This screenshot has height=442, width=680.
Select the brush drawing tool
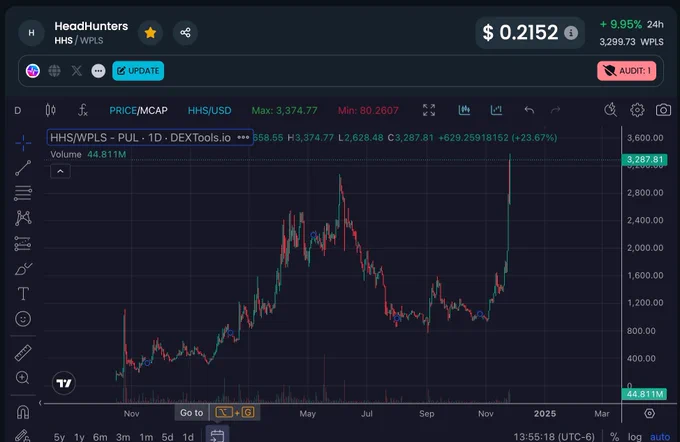coord(23,269)
